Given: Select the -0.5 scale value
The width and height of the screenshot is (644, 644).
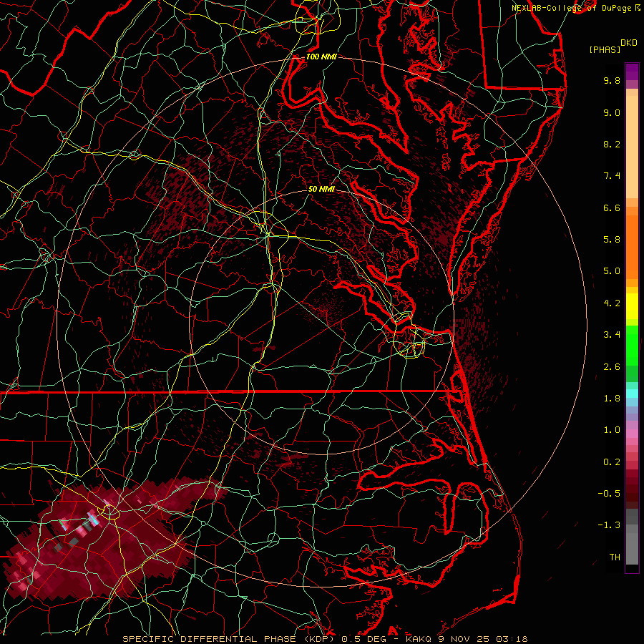Looking at the screenshot, I should point(609,494).
